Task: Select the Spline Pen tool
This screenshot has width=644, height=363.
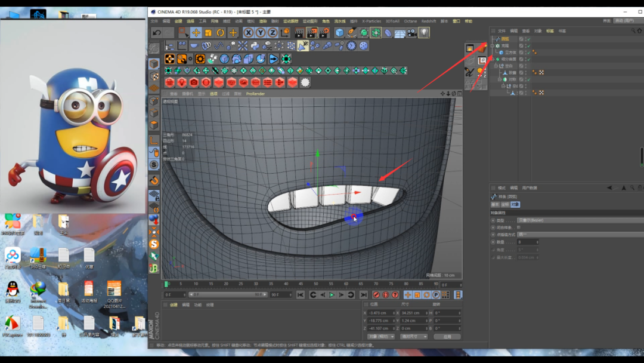Action: (x=352, y=32)
